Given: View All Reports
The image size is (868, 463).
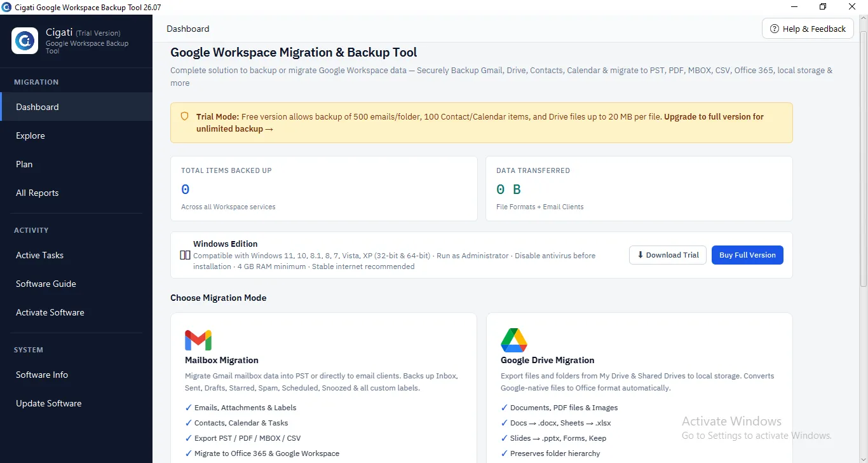Looking at the screenshot, I should click(76, 193).
